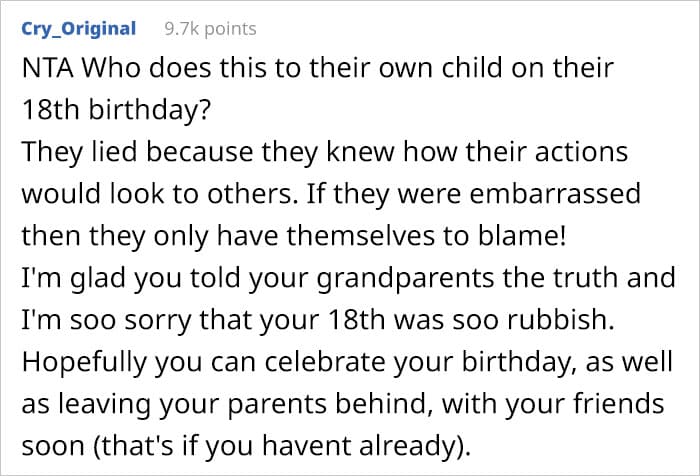Open the Cry_Original user profile link
700x476 pixels.
tap(79, 29)
